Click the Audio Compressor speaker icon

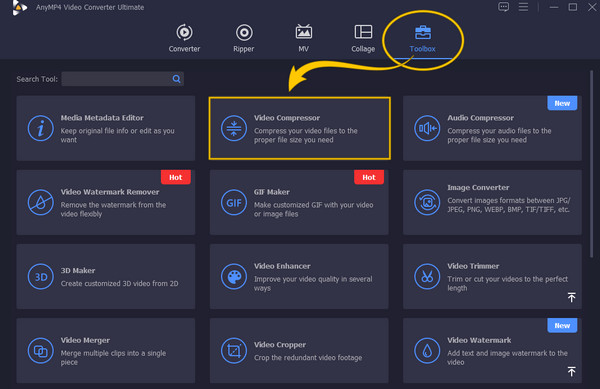[427, 128]
